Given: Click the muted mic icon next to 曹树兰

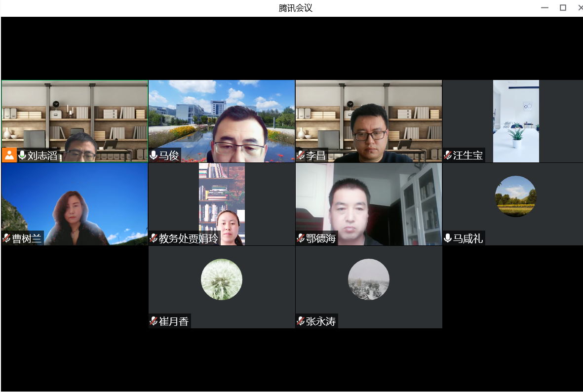Looking at the screenshot, I should point(6,238).
